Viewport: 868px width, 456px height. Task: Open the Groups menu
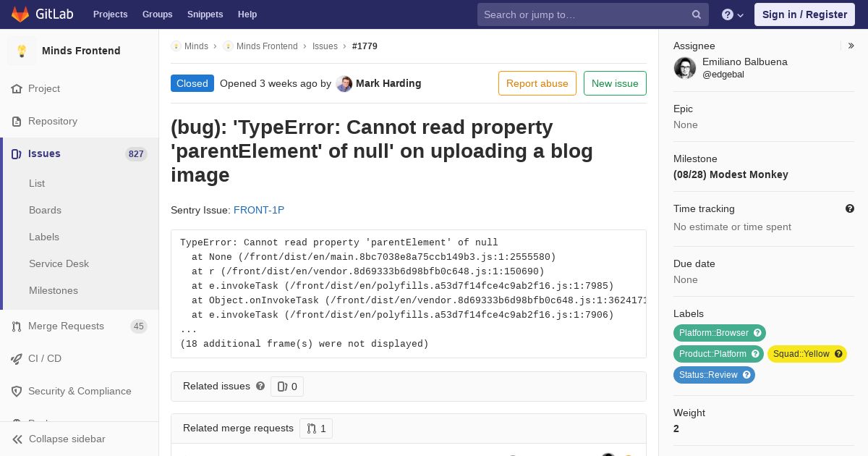click(157, 14)
